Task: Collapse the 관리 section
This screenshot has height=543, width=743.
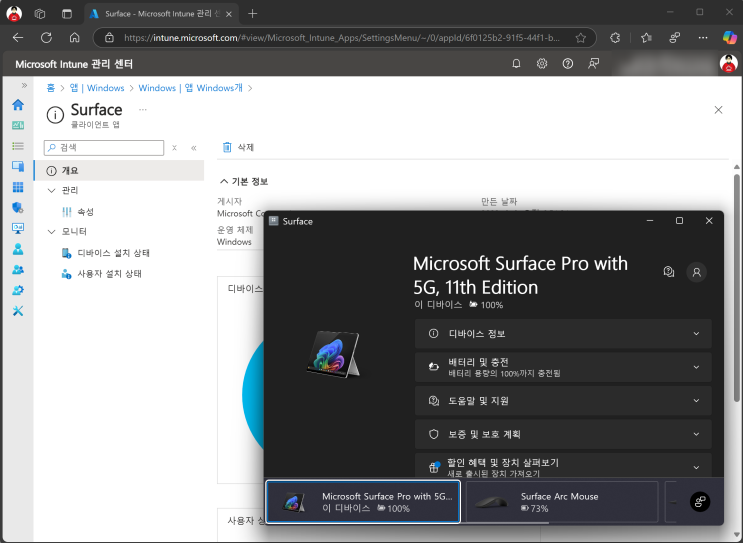Action: pyautogui.click(x=52, y=190)
